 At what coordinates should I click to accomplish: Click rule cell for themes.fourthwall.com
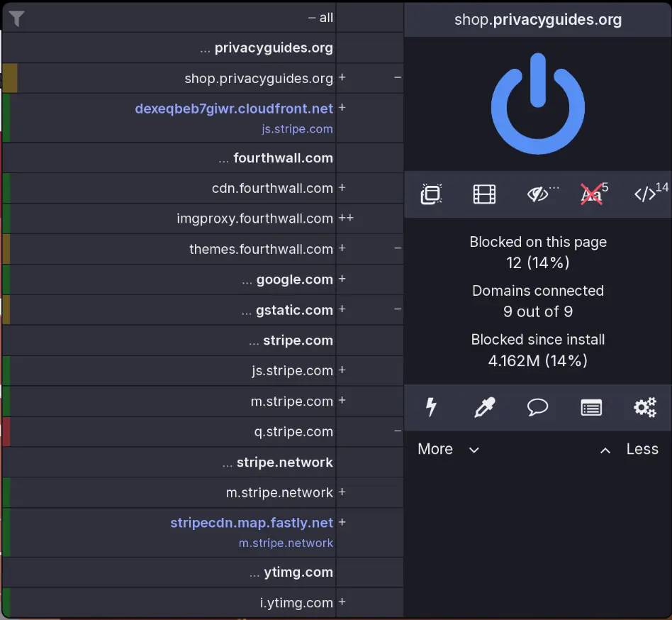pos(370,249)
